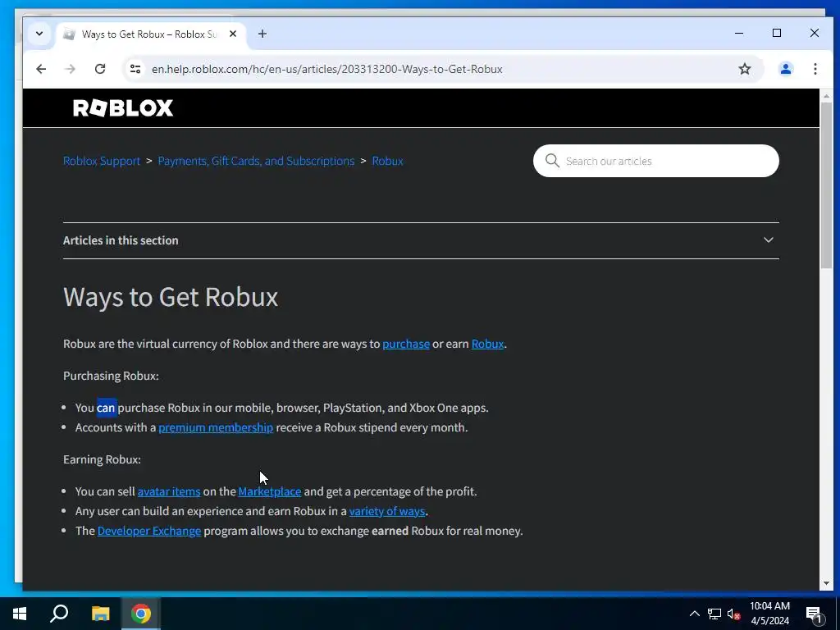Open new tab with plus button
This screenshot has height=630, width=840.
[262, 34]
